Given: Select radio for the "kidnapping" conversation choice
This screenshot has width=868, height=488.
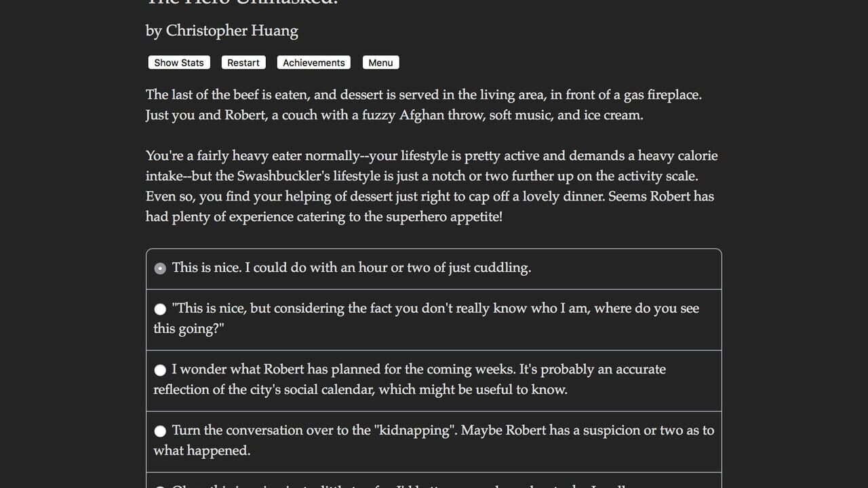Looking at the screenshot, I should click(x=160, y=431).
